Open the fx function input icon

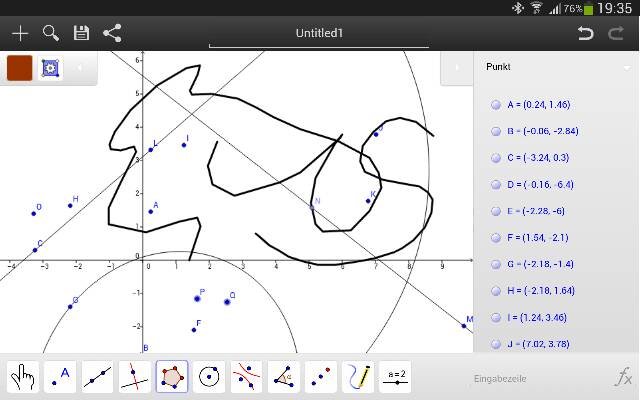tap(623, 377)
